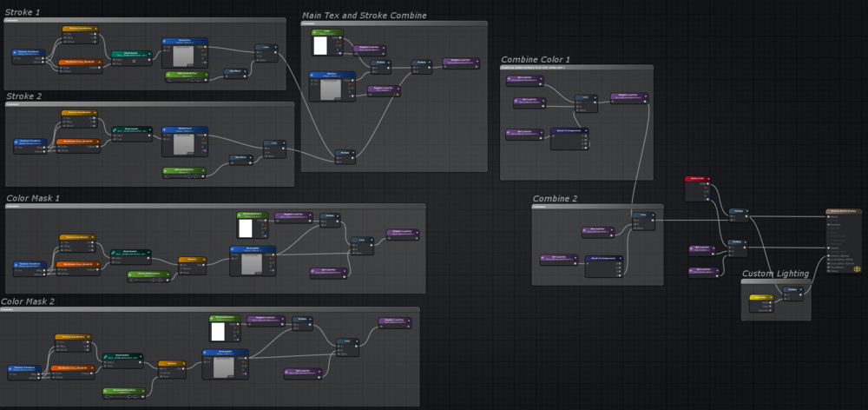Select the teal static switch node in Stroke 1
The height and width of the screenshot is (410, 868).
(130, 54)
